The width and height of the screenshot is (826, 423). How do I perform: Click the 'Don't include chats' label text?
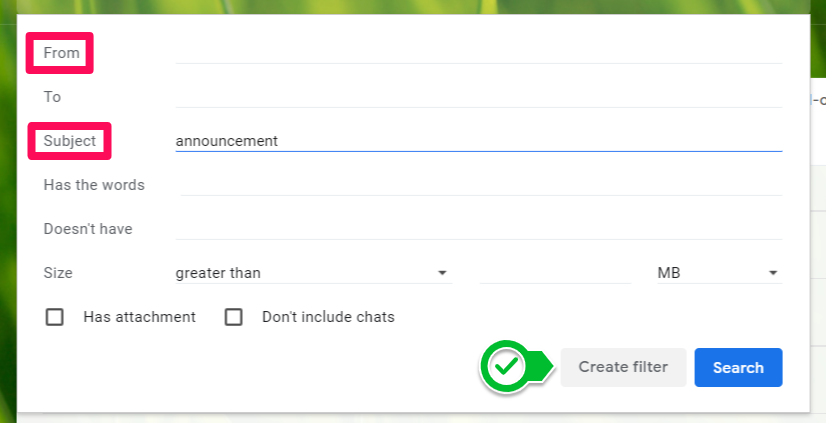328,317
